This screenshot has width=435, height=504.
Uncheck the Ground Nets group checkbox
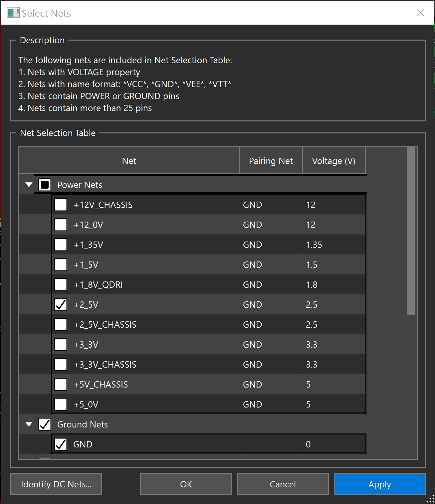point(45,424)
